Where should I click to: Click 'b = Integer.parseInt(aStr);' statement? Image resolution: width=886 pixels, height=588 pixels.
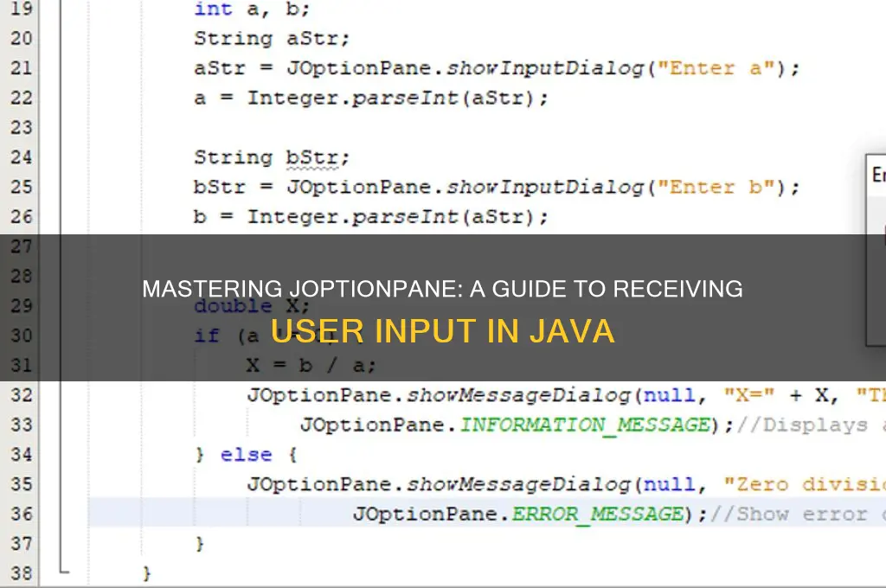point(370,217)
